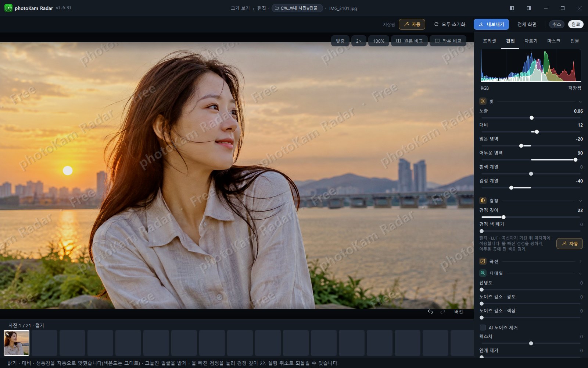Click the half-circle icon of 검정 section
The image size is (588, 368).
(x=483, y=201)
